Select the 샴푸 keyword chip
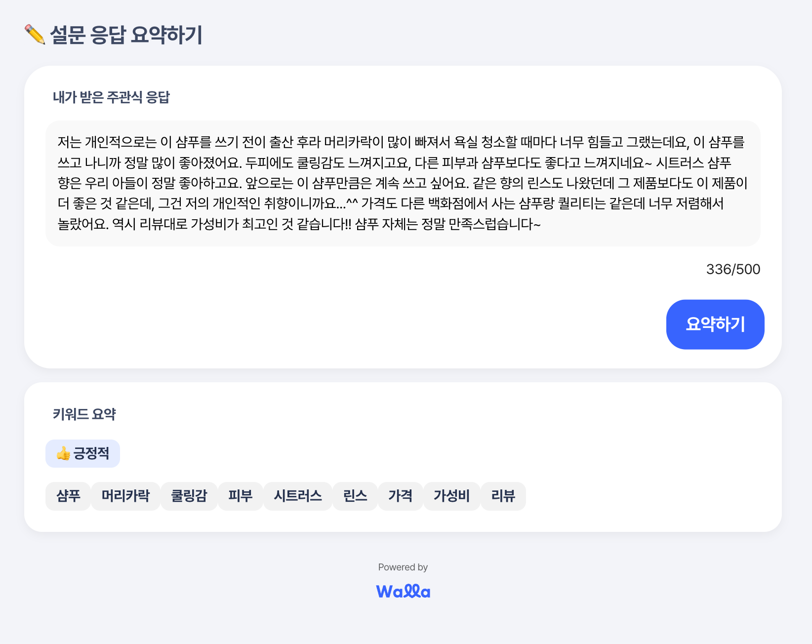 68,496
